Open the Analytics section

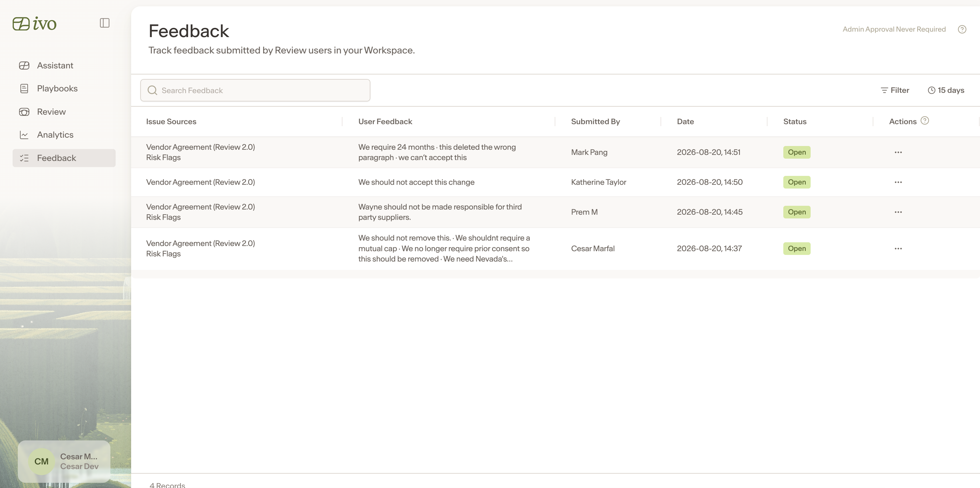[x=64, y=135]
